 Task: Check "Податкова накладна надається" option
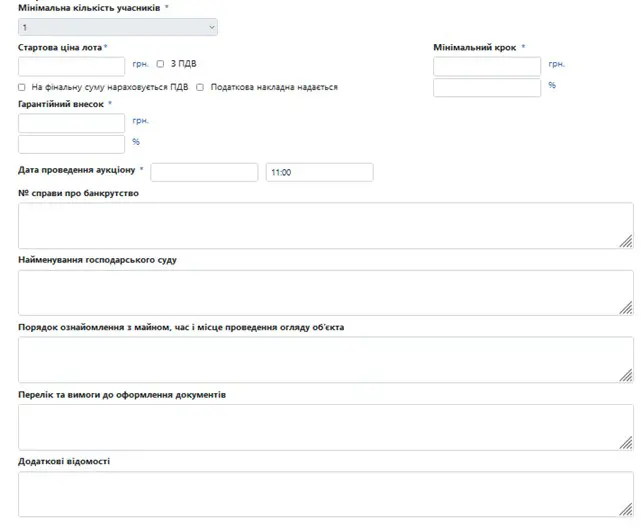[x=200, y=87]
